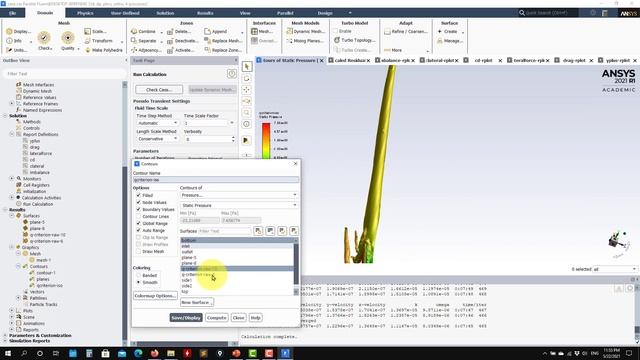Click the Save/Display button
The height and width of the screenshot is (360, 640).
tap(186, 318)
